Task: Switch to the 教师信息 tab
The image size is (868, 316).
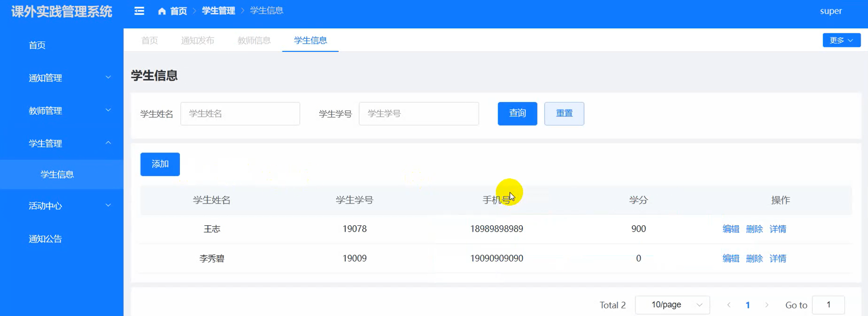Action: tap(254, 41)
